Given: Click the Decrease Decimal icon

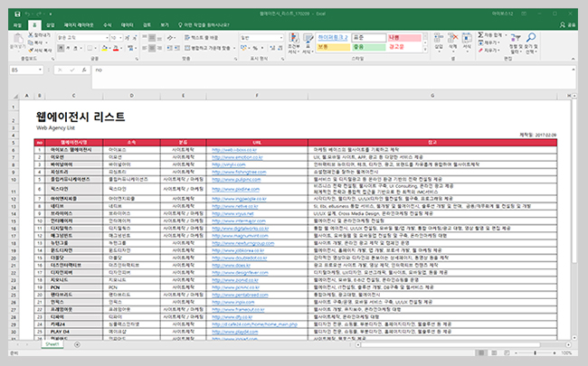Looking at the screenshot, I should [x=280, y=48].
